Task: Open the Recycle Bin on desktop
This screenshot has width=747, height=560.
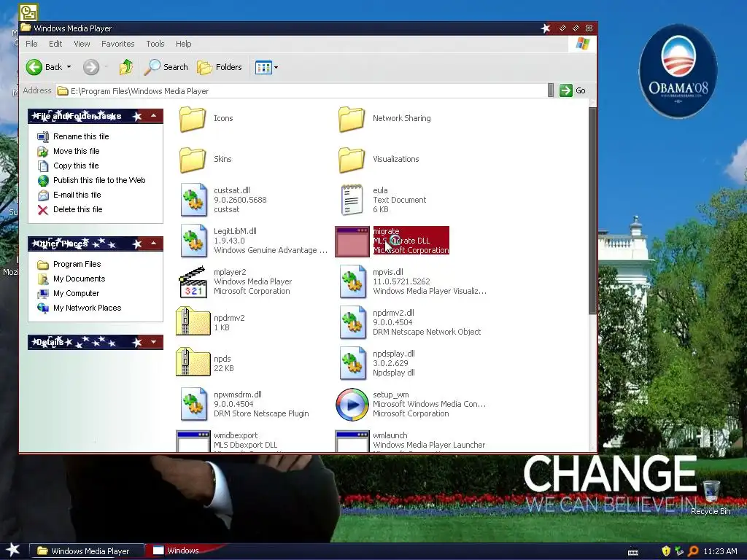Action: [x=711, y=497]
